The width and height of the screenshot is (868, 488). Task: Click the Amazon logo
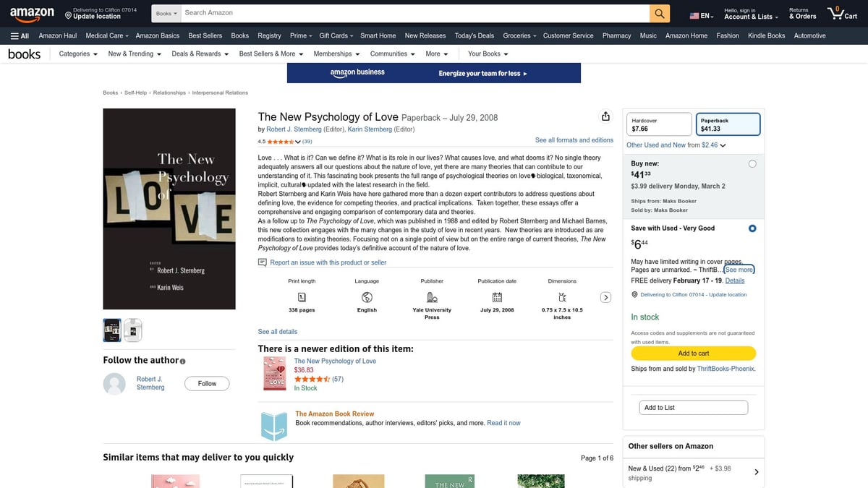coord(32,12)
